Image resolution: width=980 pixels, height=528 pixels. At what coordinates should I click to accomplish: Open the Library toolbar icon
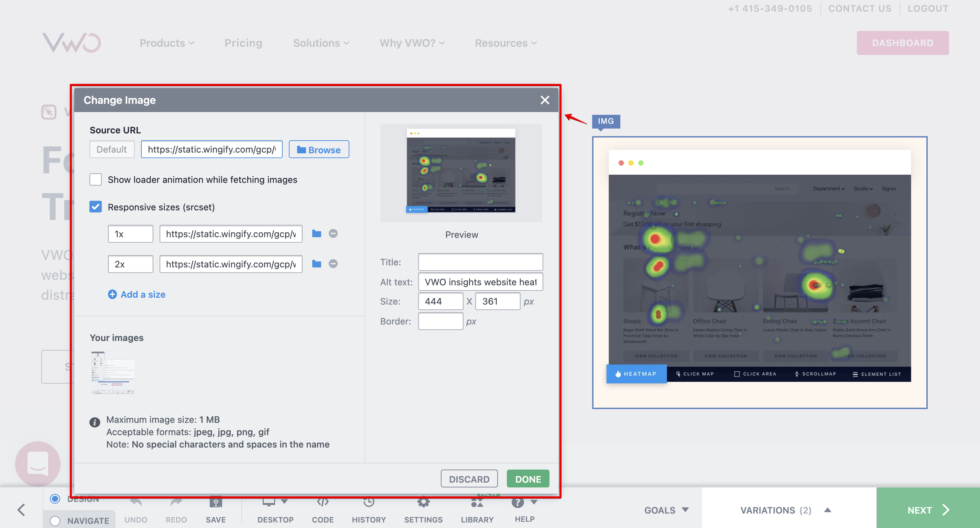[477, 502]
